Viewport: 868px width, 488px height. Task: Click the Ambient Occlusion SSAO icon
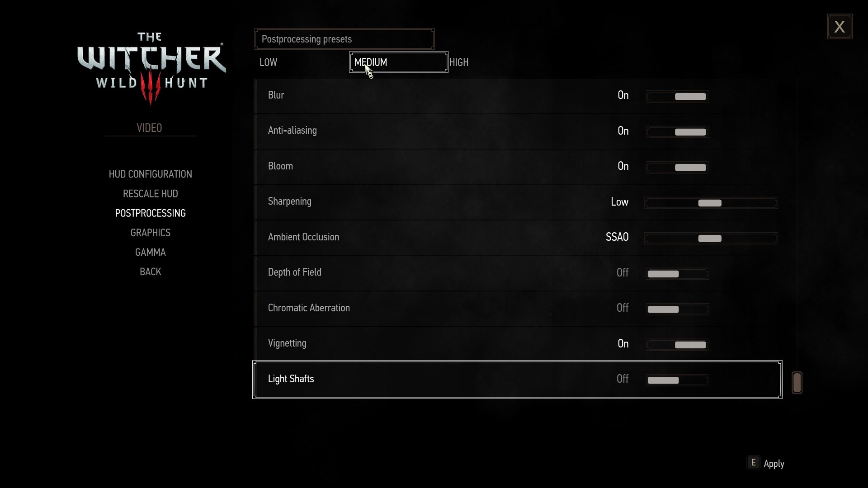pyautogui.click(x=711, y=238)
